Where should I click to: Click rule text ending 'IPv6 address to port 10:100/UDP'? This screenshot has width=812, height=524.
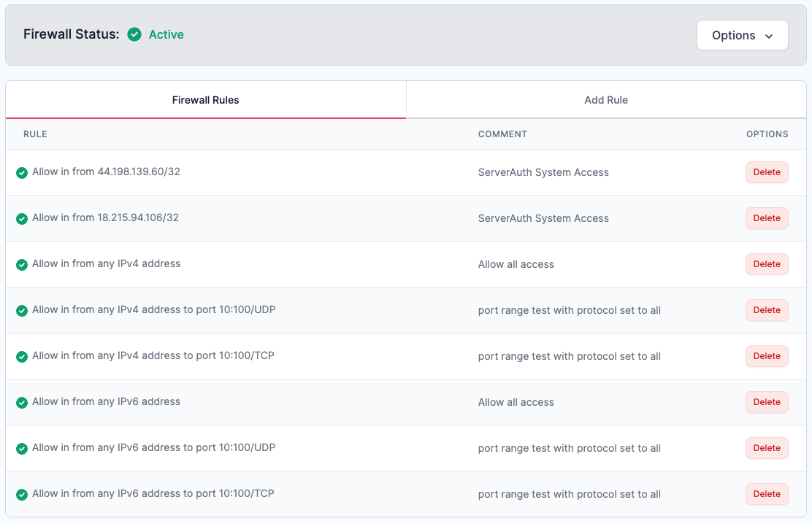coord(154,447)
